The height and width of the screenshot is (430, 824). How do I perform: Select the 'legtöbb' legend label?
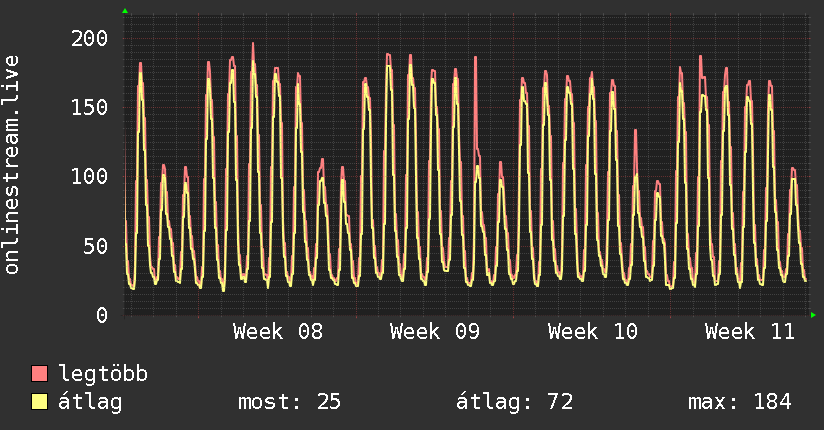click(x=103, y=374)
